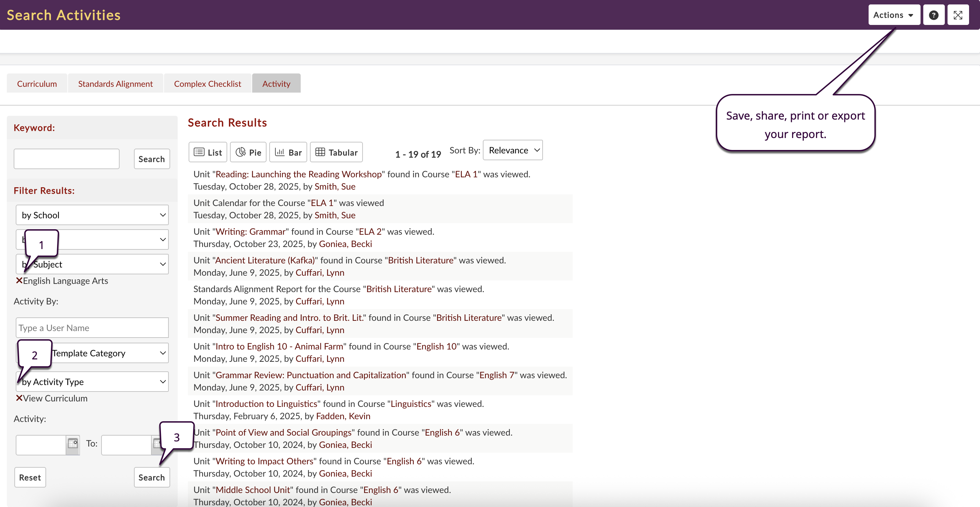Switch to Pie chart view

tap(248, 152)
